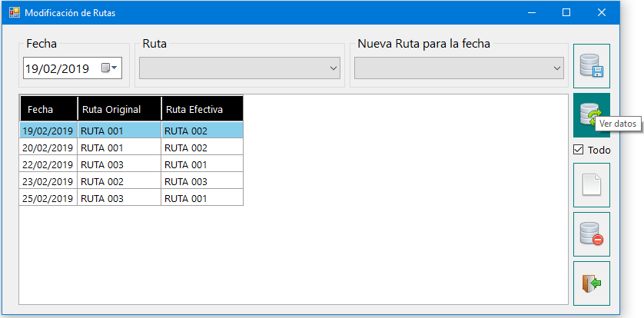This screenshot has height=318, width=644.
Task: Click the Ruta Original column header
Action: [x=120, y=110]
